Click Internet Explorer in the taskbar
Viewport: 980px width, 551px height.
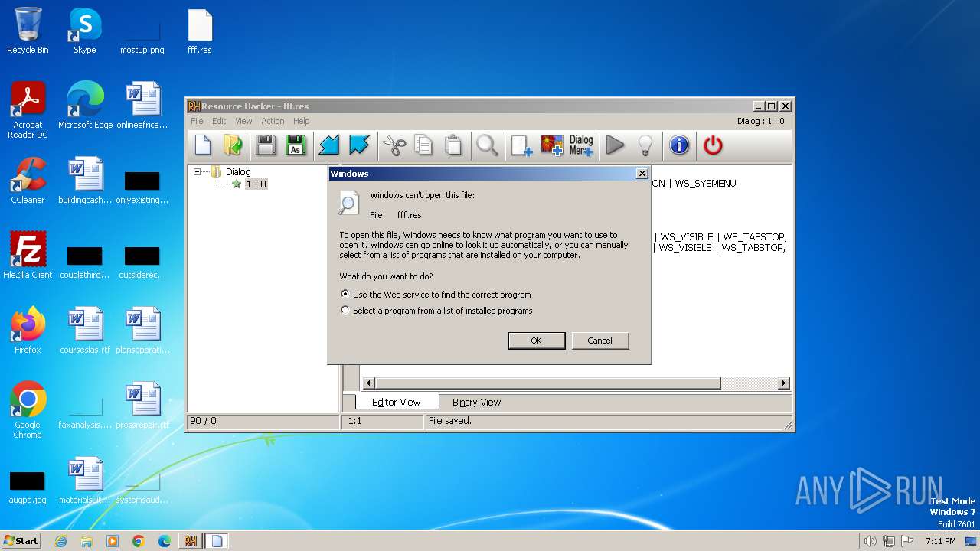pyautogui.click(x=60, y=541)
